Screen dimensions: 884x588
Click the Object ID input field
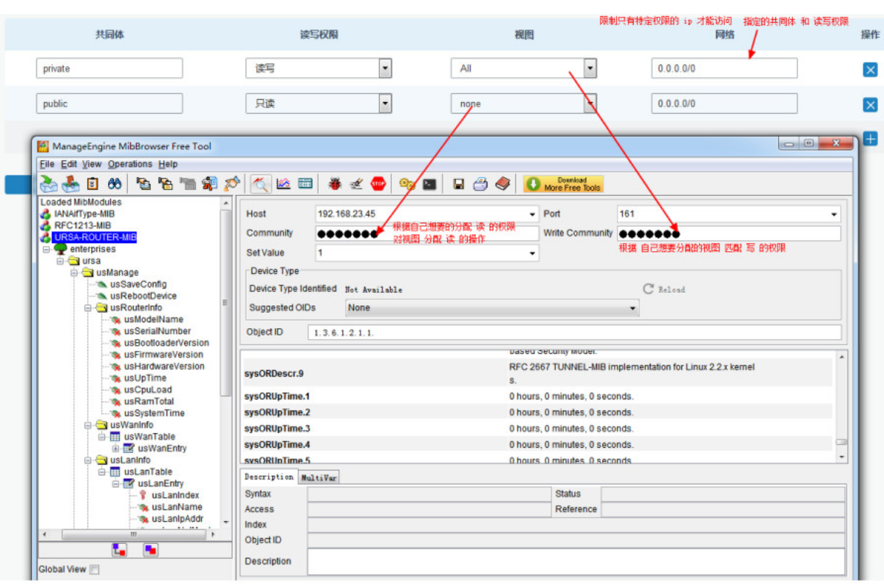tap(574, 333)
